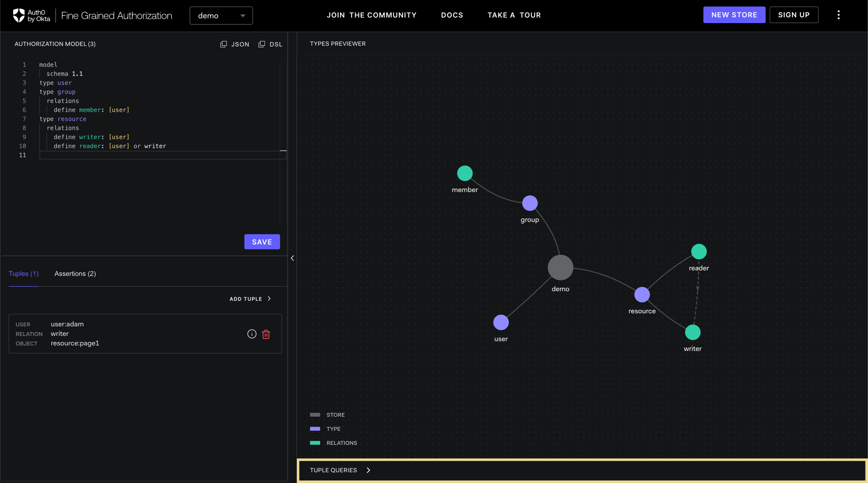This screenshot has height=483, width=868.
Task: Click the Relations legend swatch
Action: point(315,443)
